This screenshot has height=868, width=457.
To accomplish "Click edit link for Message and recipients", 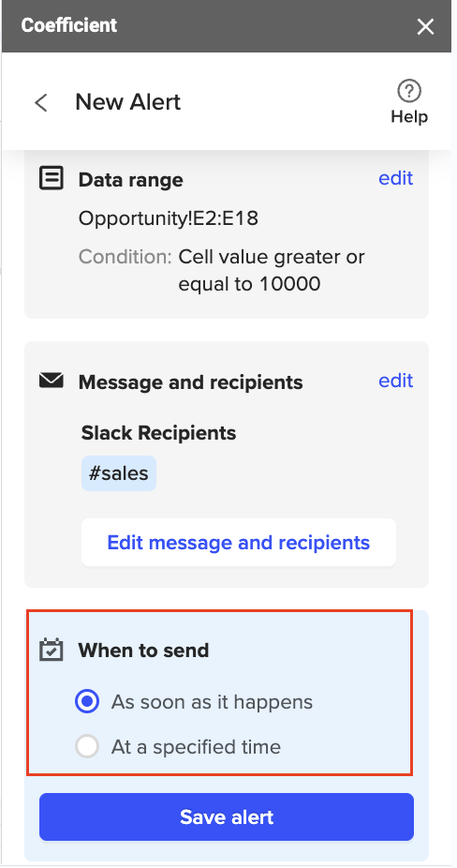I will click(395, 381).
